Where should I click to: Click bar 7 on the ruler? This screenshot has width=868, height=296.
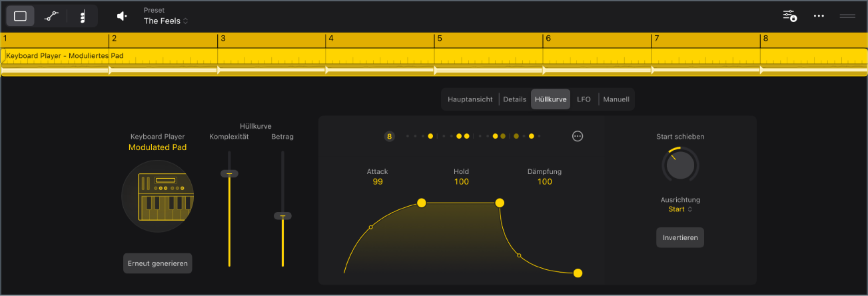656,39
